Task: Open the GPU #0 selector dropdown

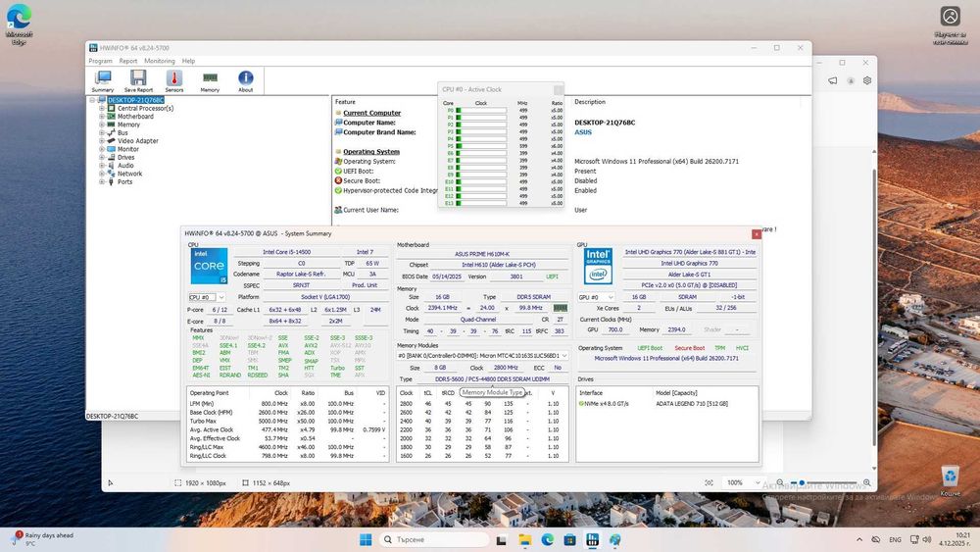Action: point(596,297)
